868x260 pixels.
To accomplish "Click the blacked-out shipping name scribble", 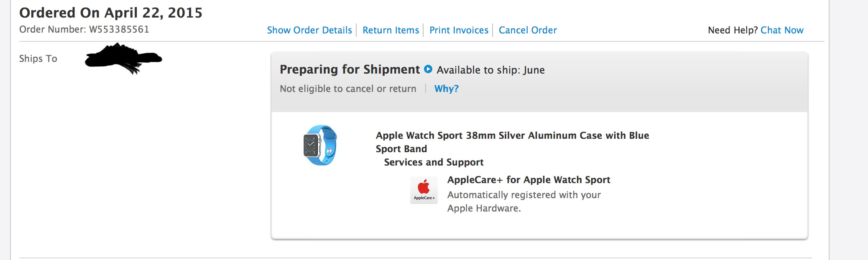I will (x=123, y=59).
